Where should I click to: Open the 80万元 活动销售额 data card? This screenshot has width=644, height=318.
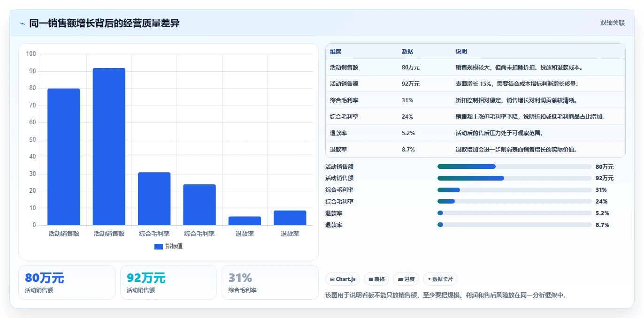tap(67, 282)
